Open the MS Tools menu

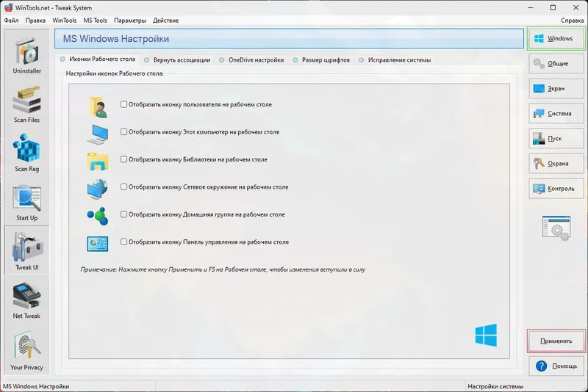pos(96,21)
